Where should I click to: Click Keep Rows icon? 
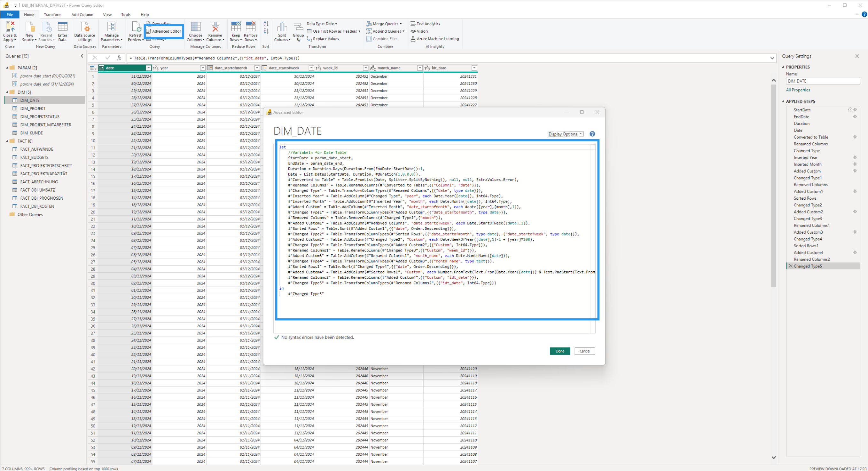(x=236, y=27)
